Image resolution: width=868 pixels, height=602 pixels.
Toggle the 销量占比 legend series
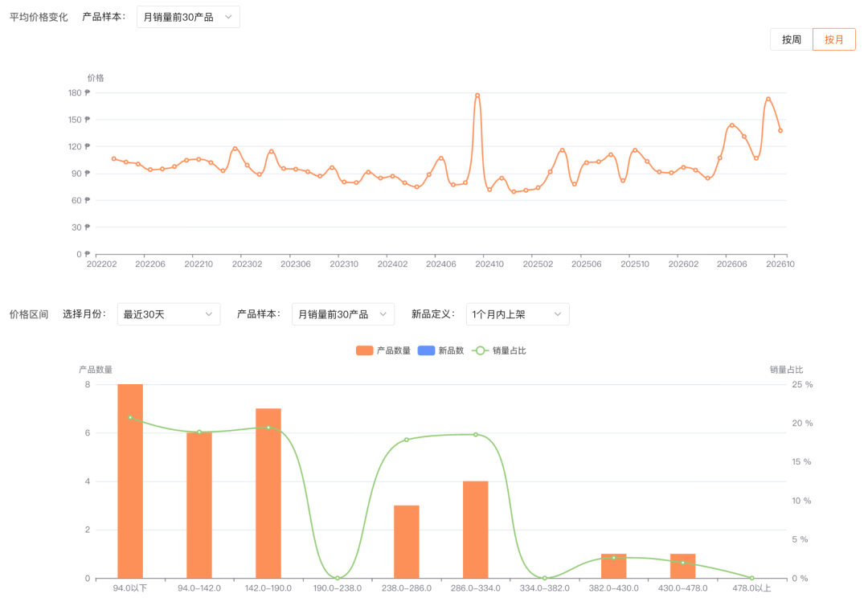(499, 350)
